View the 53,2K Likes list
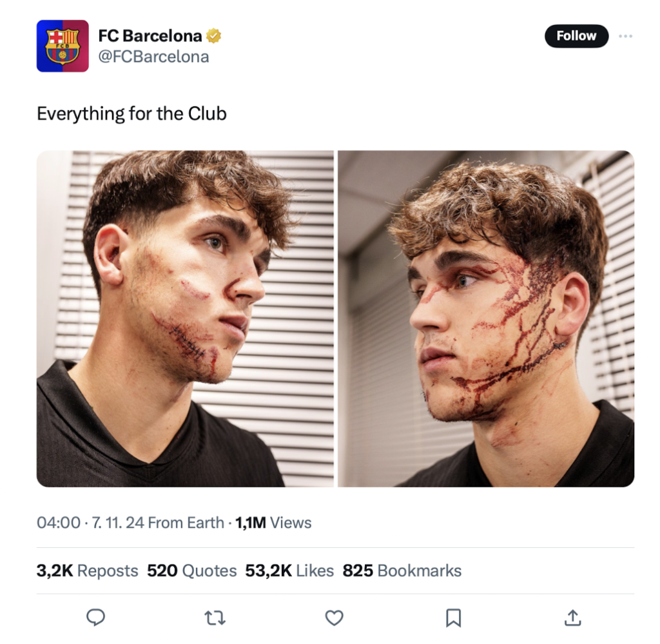The image size is (660, 644). click(289, 571)
